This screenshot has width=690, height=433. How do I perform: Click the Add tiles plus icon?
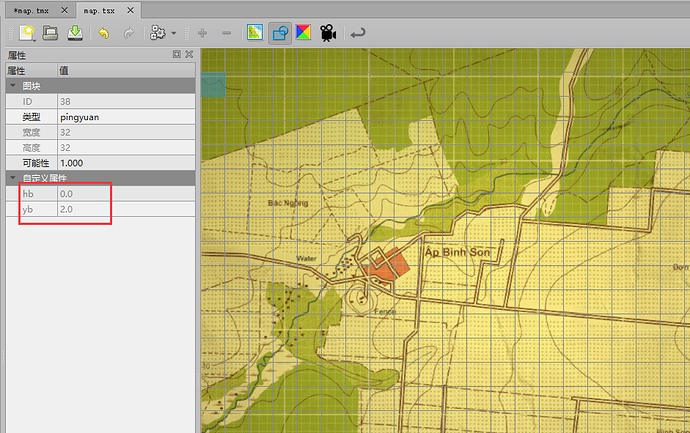202,33
